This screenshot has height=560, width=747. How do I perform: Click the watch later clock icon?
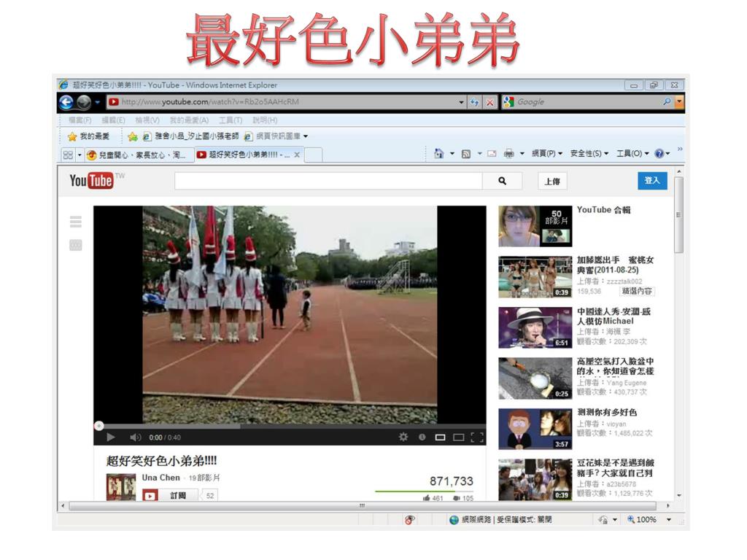(422, 437)
